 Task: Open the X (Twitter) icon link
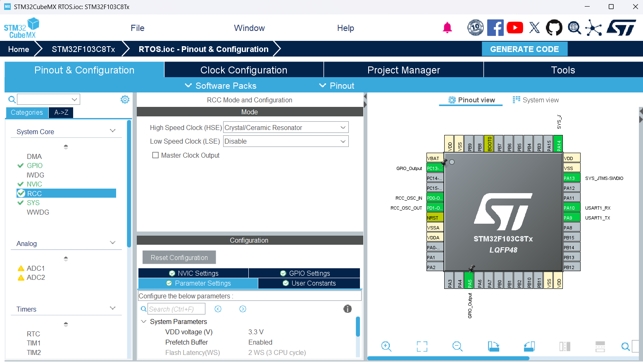click(x=534, y=28)
